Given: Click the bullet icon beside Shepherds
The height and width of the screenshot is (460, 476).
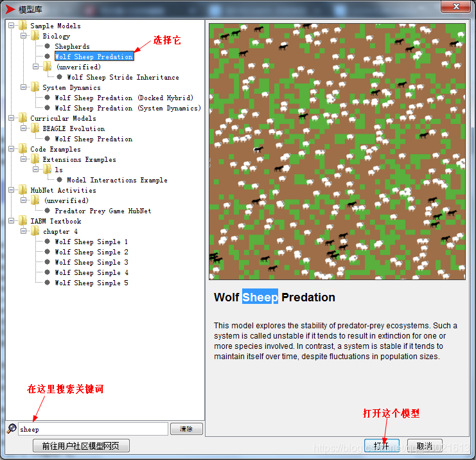Looking at the screenshot, I should pyautogui.click(x=48, y=46).
